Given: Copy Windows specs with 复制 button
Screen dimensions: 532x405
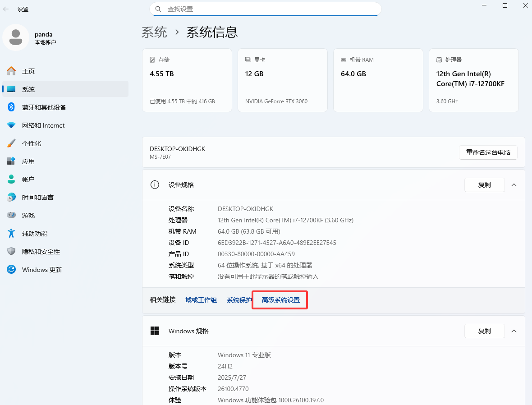Looking at the screenshot, I should 484,331.
